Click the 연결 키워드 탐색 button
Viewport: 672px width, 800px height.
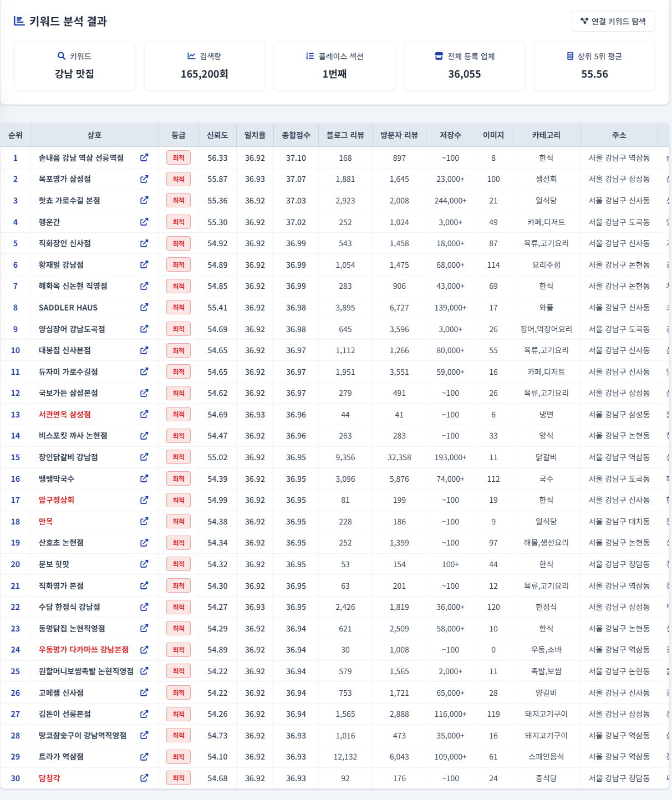point(613,21)
